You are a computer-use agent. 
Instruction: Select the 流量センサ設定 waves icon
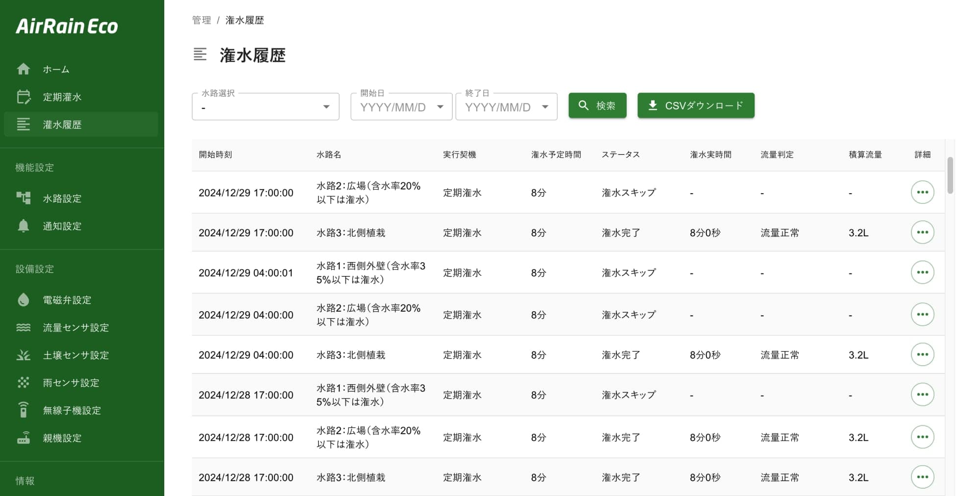(x=23, y=327)
